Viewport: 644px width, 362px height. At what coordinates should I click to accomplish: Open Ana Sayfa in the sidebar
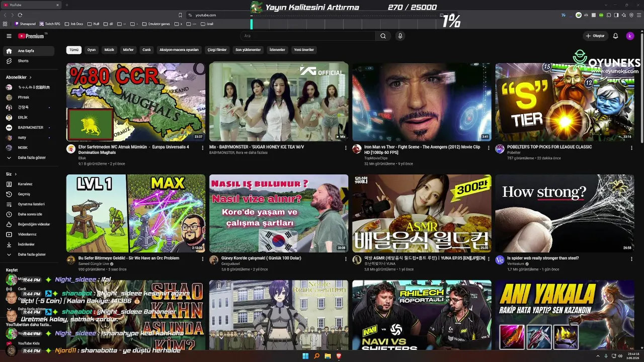tap(29, 51)
